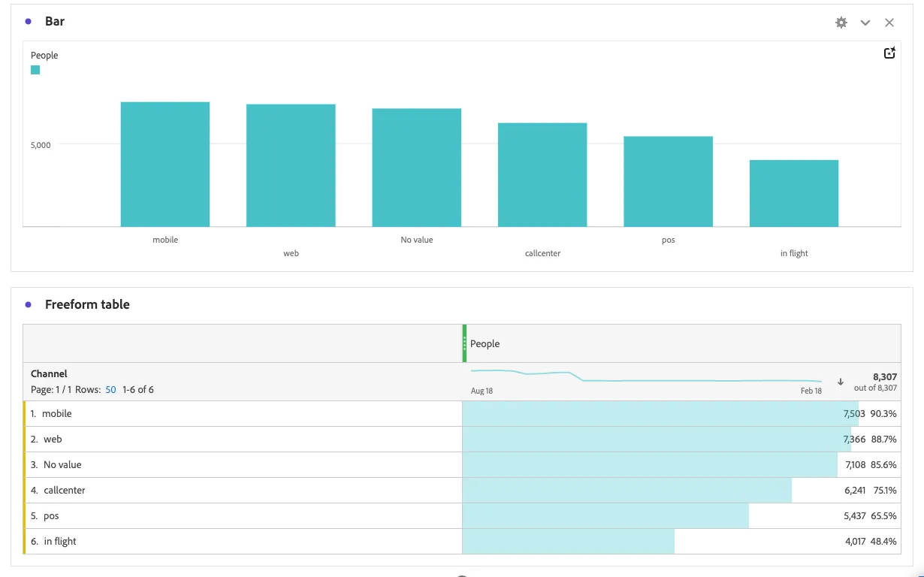The height and width of the screenshot is (577, 924).
Task: Select the web bar in the chart
Action: coord(291,165)
